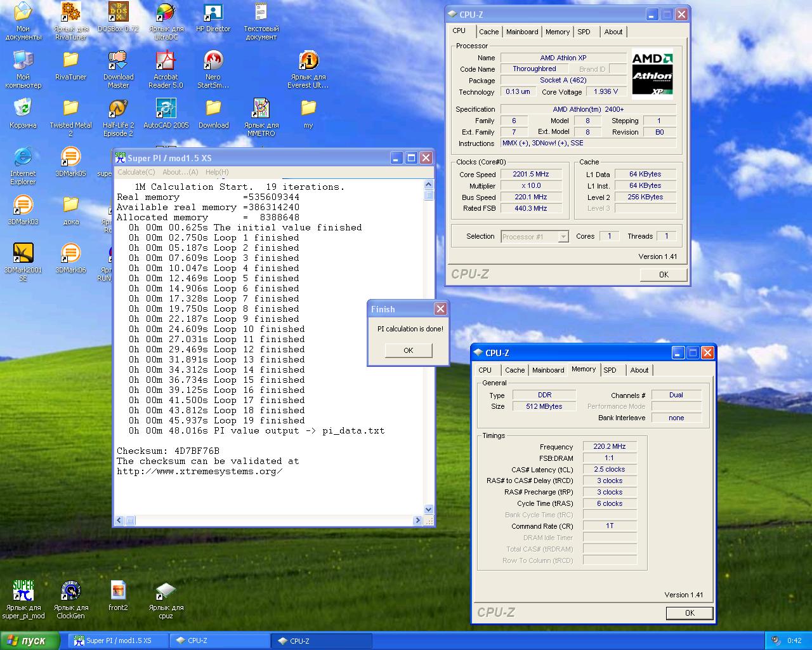Click Super PI vertical scrollbar up arrow
Screen dimensions: 812x650
click(x=428, y=185)
